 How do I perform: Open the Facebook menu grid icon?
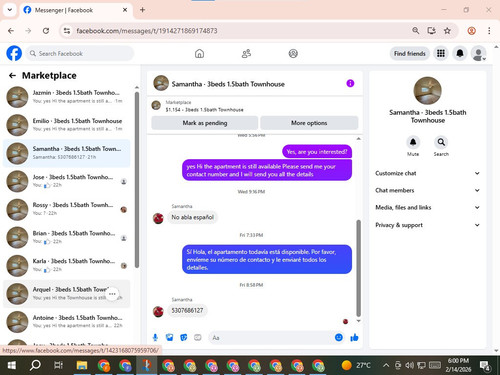click(x=441, y=53)
